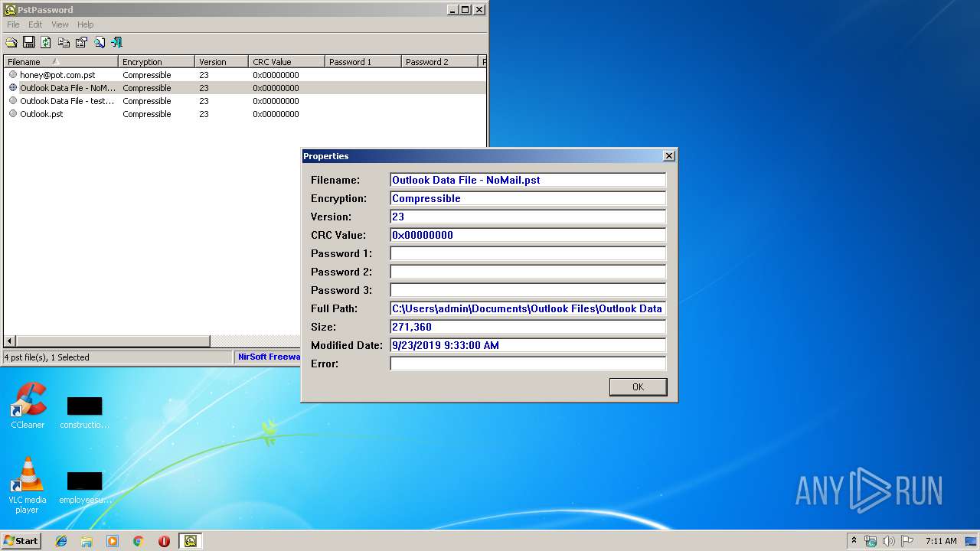Screen dimensions: 980x551
Task: Launch Google Chrome from taskbar
Action: [x=138, y=541]
